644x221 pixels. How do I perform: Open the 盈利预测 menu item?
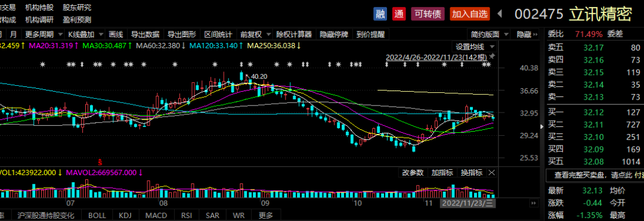(x=77, y=20)
